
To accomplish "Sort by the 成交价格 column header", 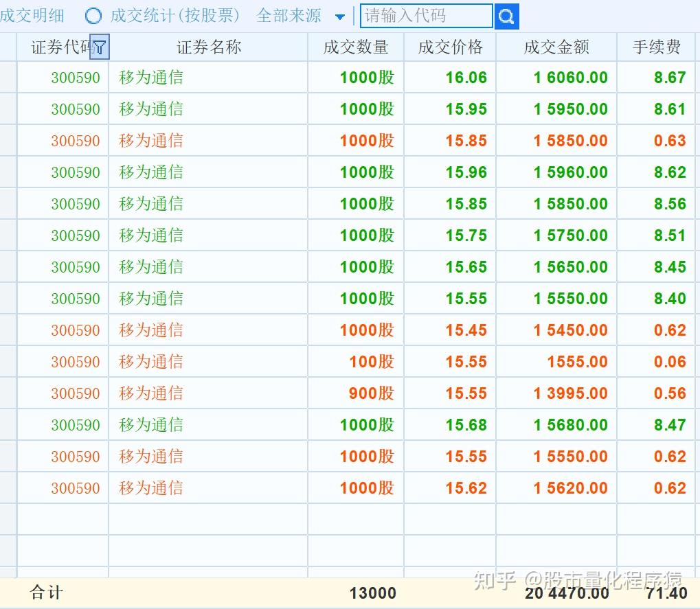I will coord(450,47).
